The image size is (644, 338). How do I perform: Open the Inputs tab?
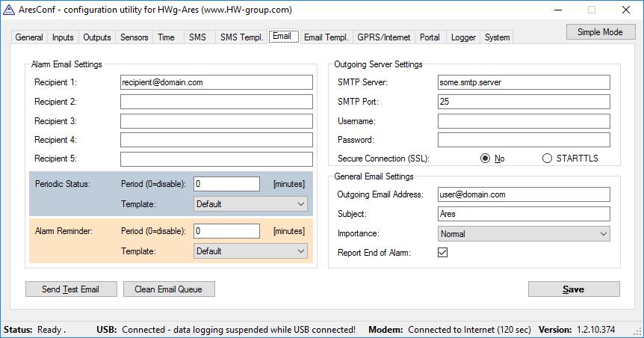tap(63, 37)
